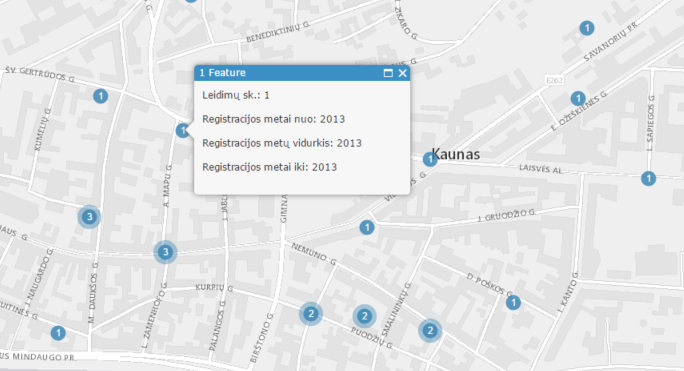Click the L. Zamenhofo g. street label
The height and width of the screenshot is (371, 684).
[x=155, y=315]
